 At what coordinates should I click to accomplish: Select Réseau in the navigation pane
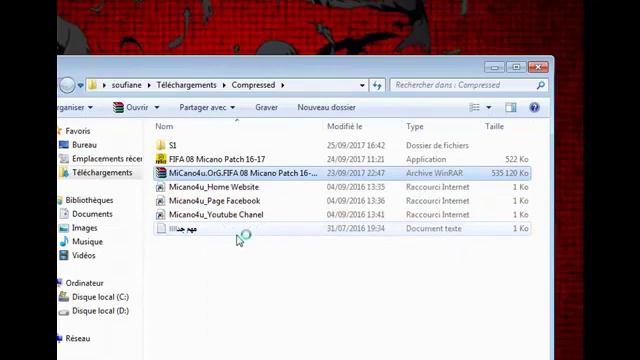coord(78,338)
